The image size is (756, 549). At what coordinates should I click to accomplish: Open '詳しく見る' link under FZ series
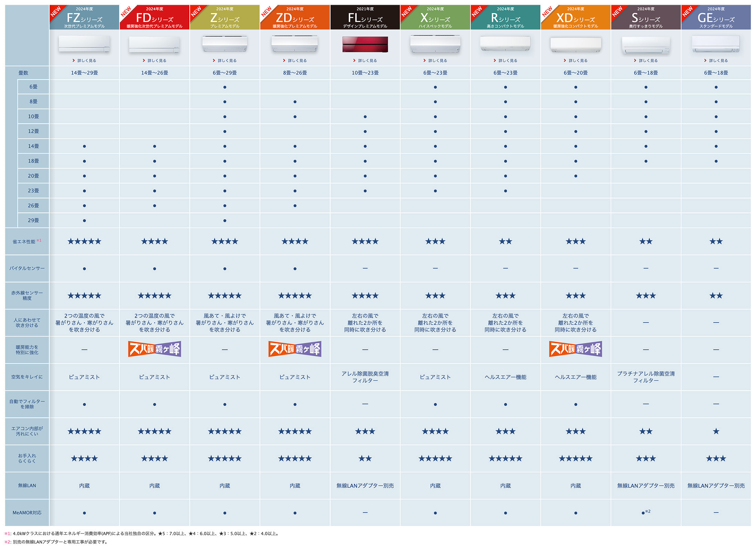pos(86,61)
